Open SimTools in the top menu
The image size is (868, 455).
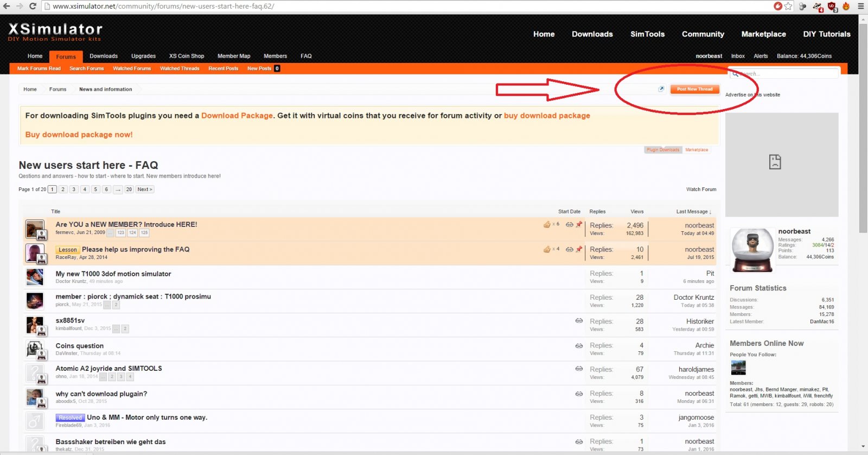[647, 34]
